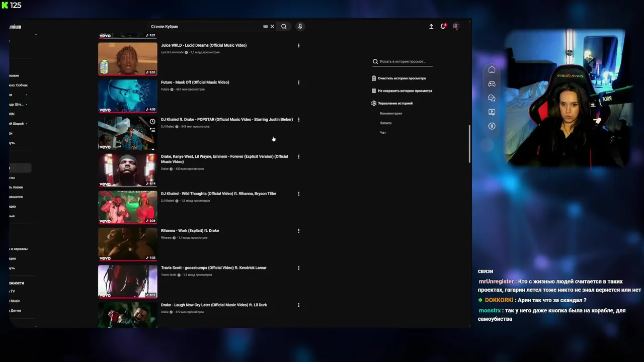Open Lyrical Lemonade channel link
Image resolution: width=644 pixels, height=362 pixels.
click(173, 52)
